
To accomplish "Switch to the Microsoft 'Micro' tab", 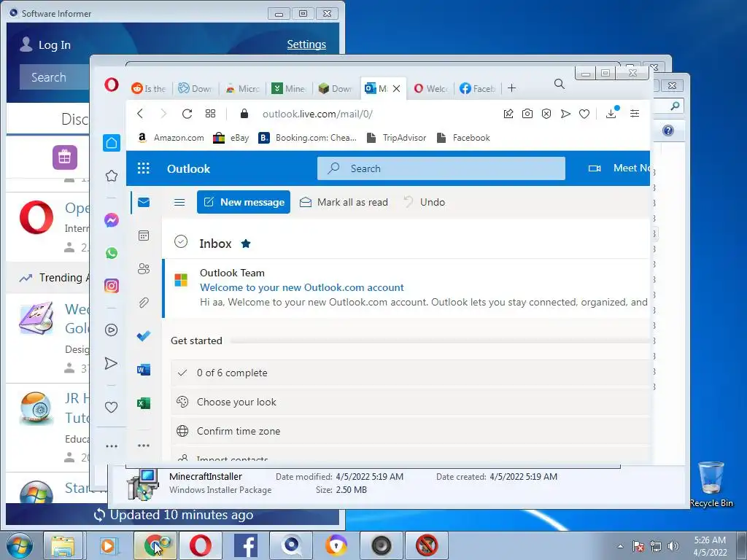I will click(x=242, y=88).
